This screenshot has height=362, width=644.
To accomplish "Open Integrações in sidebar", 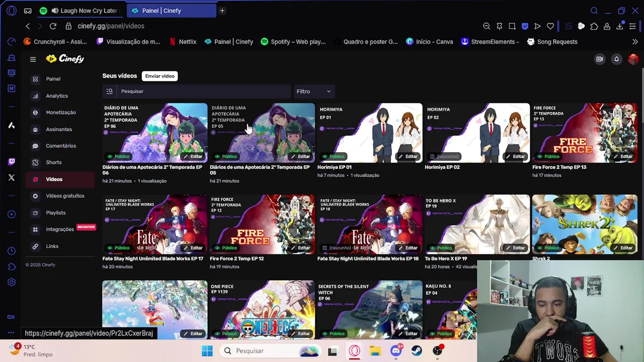I will pos(60,229).
